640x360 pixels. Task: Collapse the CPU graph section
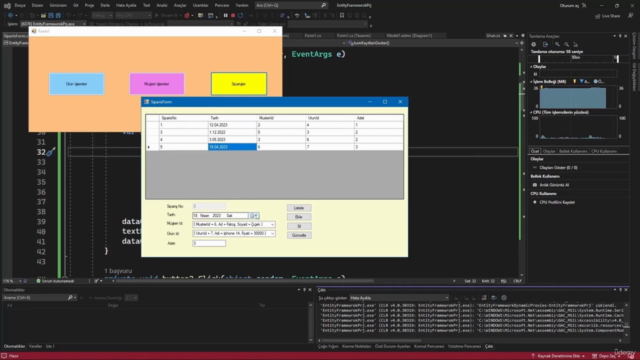click(x=531, y=112)
